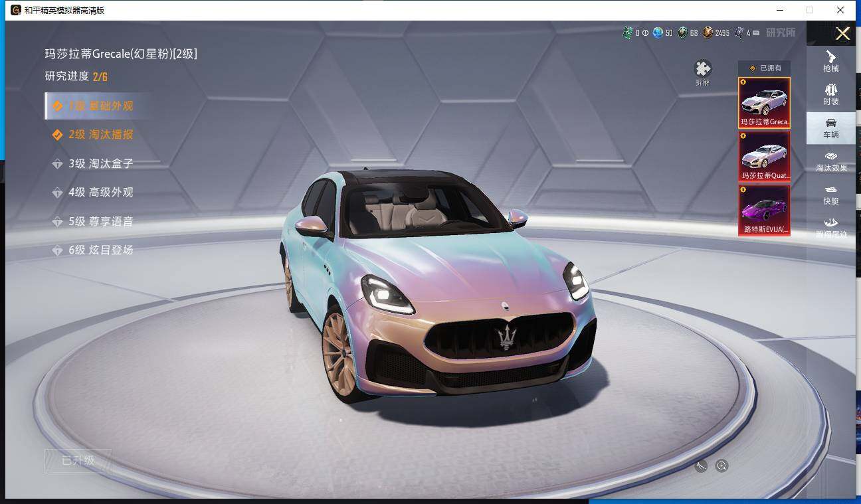This screenshot has height=504, width=861.
Task: Click the blue globe currency icon showing 50
Action: click(658, 33)
